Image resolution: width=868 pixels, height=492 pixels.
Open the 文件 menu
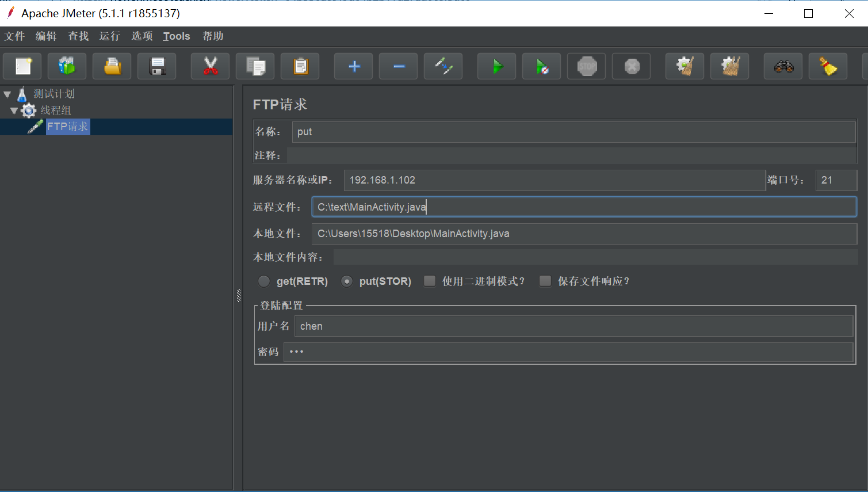(x=15, y=36)
